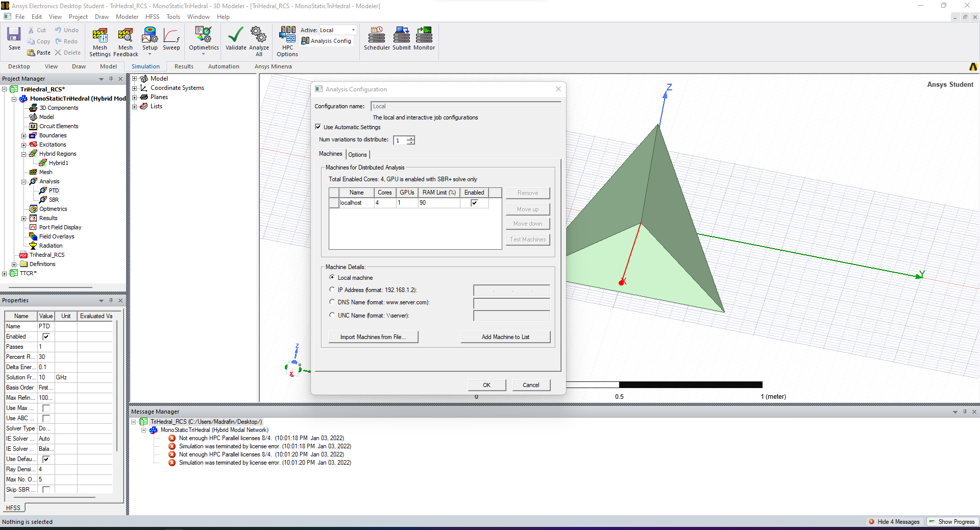Image resolution: width=980 pixels, height=530 pixels.
Task: Toggle the Use Defau... property checkbox
Action: [46, 459]
